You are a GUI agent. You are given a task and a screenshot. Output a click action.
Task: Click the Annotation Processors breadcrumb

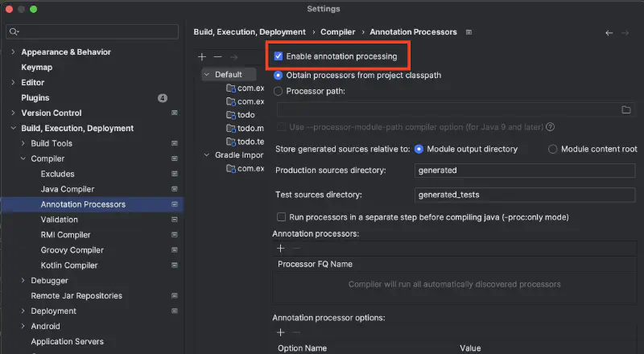[x=413, y=32]
